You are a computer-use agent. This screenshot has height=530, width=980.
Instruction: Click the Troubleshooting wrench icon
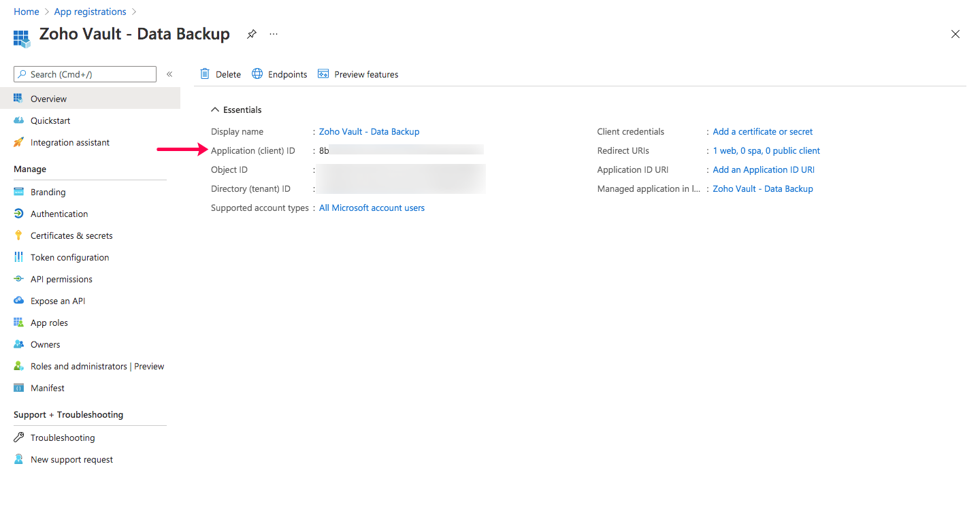[x=18, y=437]
